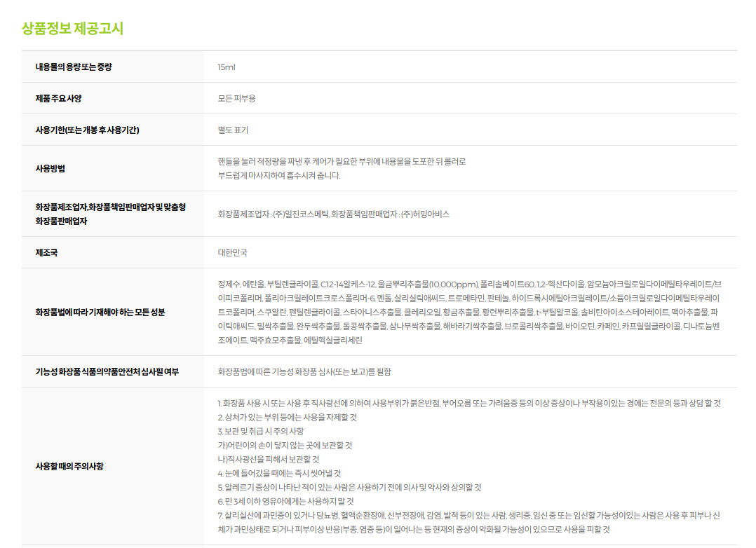Screen dimensions: 756x548
Task: Click the precaution line 눈에 들어갔을 때에는 즉시 씻어낼 것
Action: click(279, 474)
